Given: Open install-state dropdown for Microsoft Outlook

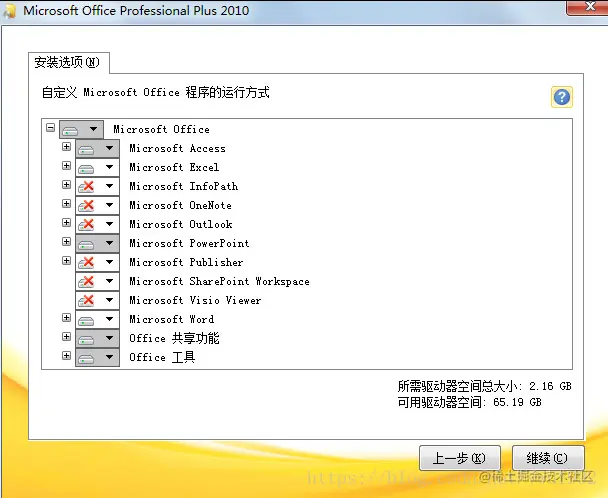Looking at the screenshot, I should point(97,224).
